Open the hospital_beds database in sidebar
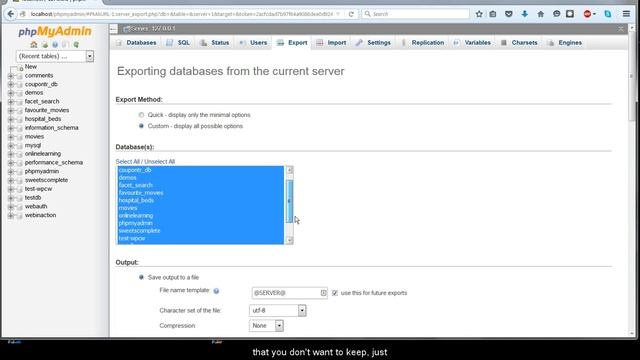 coord(43,119)
